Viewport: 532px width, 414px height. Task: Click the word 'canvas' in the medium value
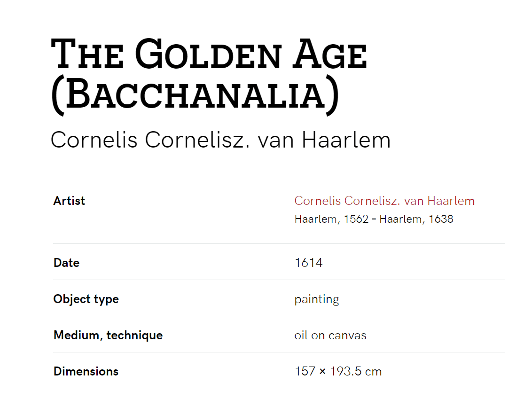(347, 335)
